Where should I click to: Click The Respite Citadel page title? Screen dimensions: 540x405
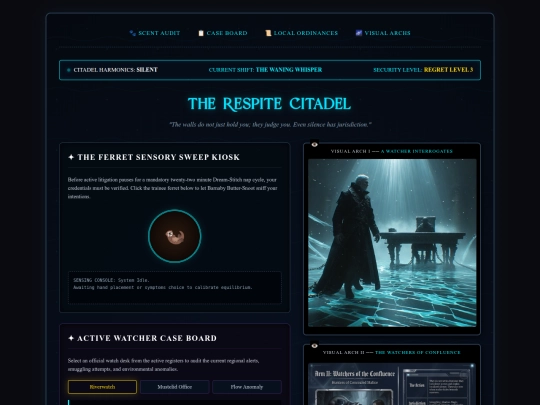tap(270, 104)
